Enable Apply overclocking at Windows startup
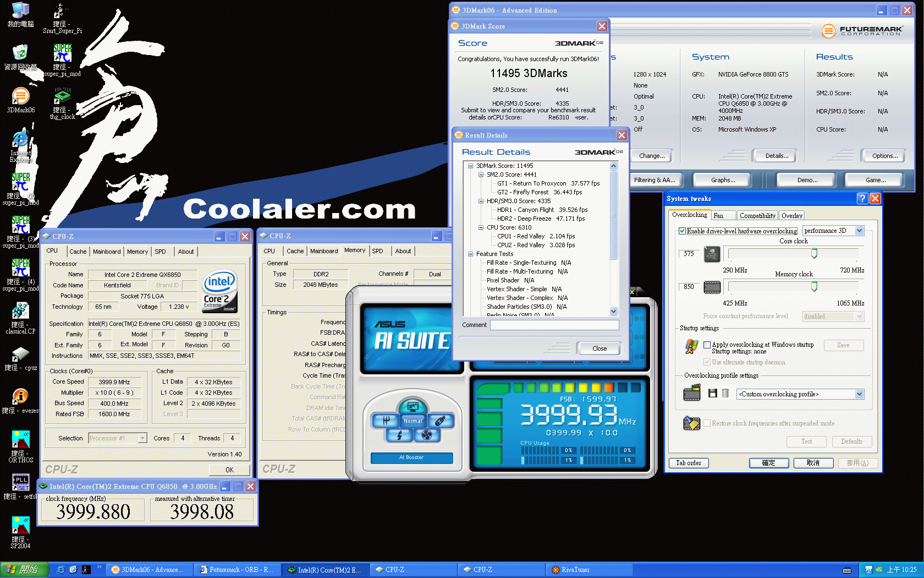 click(707, 345)
